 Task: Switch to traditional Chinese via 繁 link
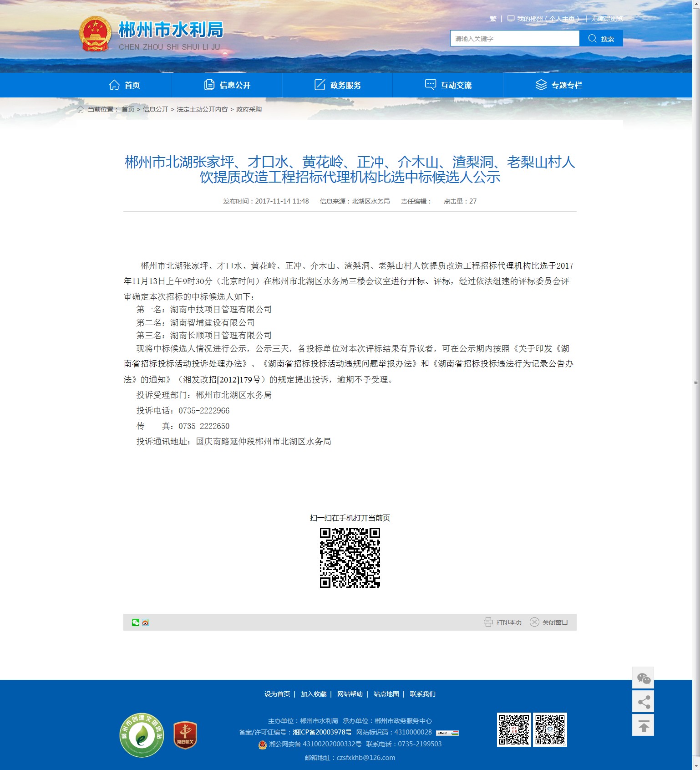[x=493, y=19]
